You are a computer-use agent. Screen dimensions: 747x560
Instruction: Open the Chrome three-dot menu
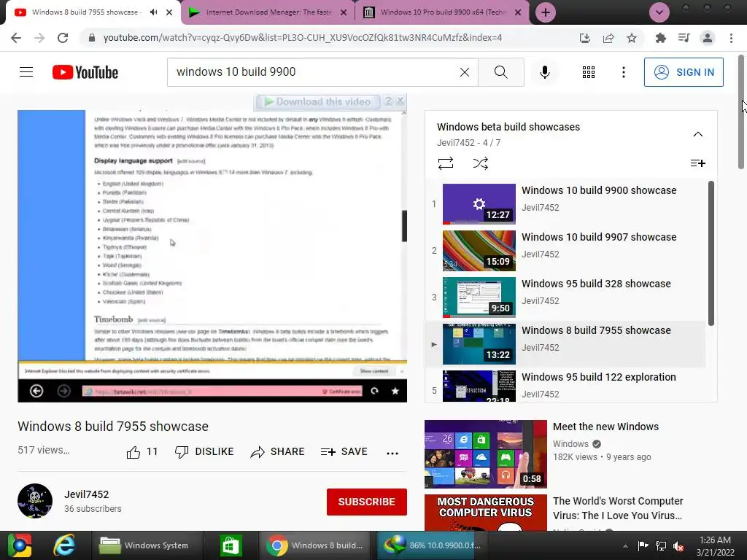point(731,38)
